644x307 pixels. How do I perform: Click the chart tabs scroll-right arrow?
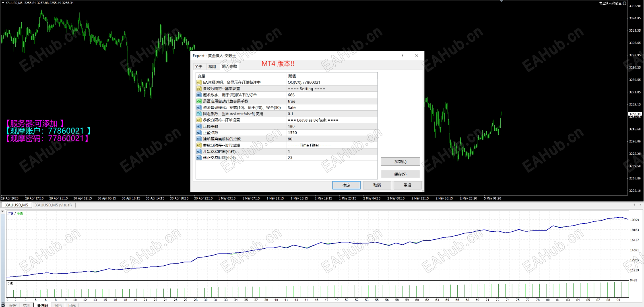click(x=640, y=205)
